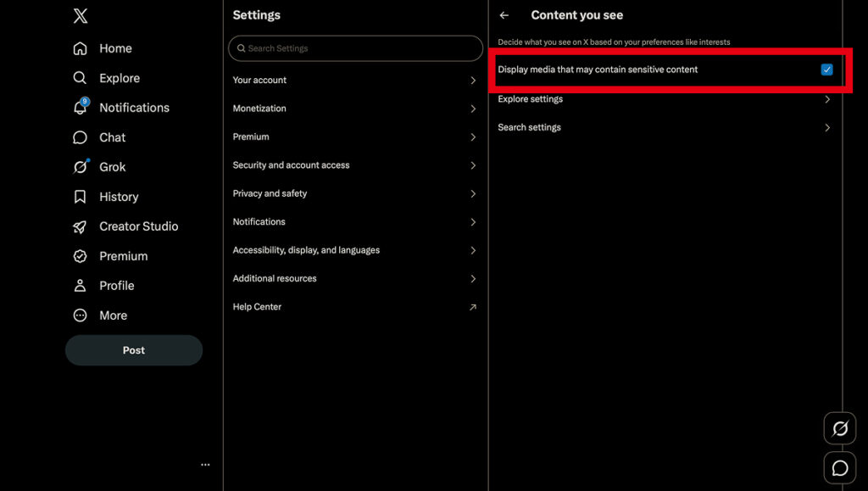Expand Search settings chevron
The height and width of the screenshot is (491, 868).
tap(827, 128)
